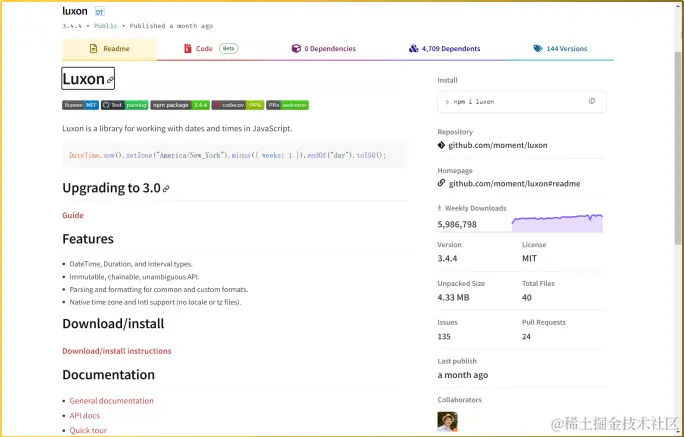Click the 4.33 MB unpacked size value

[453, 298]
